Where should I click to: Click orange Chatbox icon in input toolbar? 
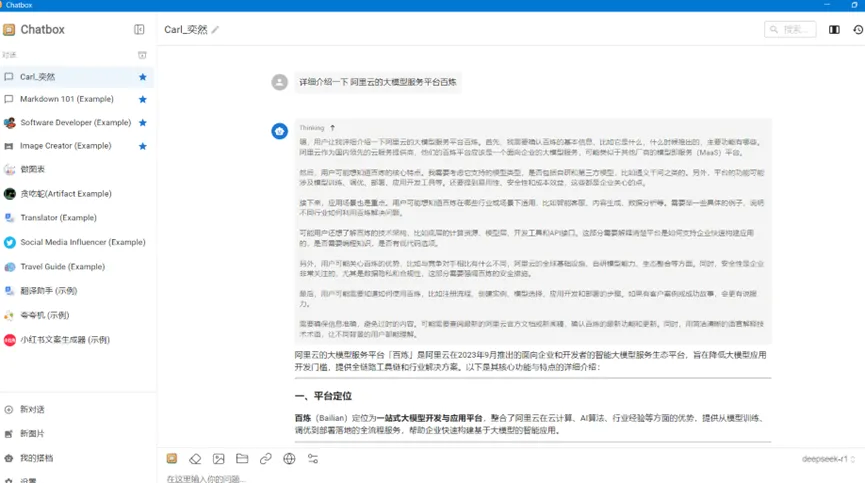tap(172, 458)
